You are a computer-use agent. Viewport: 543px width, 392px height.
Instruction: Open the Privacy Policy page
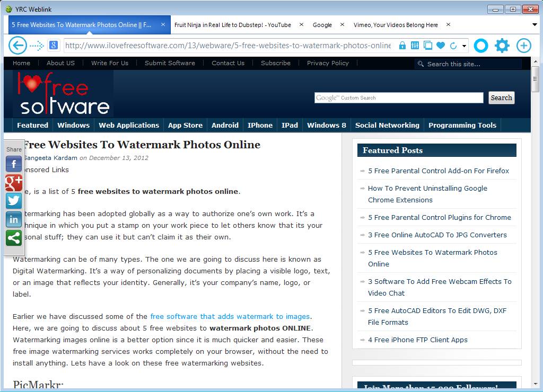click(x=328, y=63)
